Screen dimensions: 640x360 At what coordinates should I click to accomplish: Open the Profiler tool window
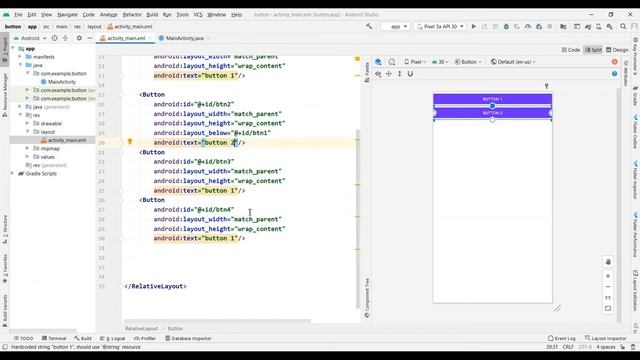point(145,338)
